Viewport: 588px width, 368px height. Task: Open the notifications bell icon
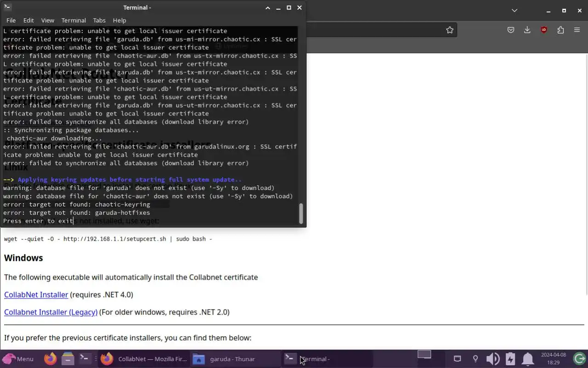click(528, 359)
